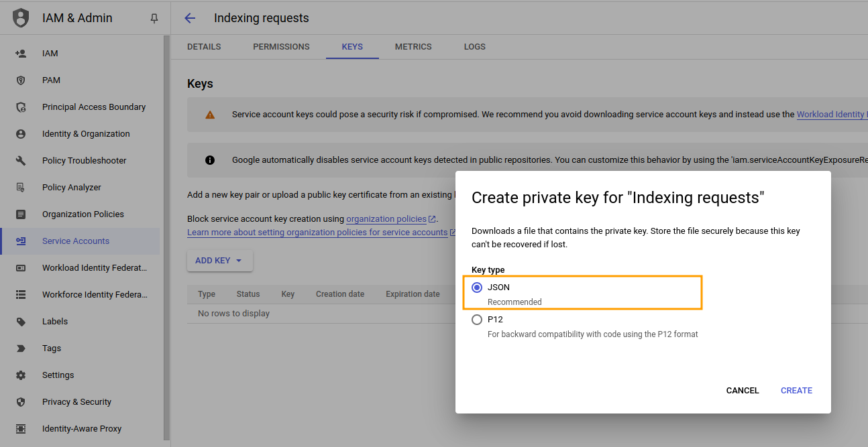Image resolution: width=868 pixels, height=447 pixels.
Task: Click the 'Indexing requests' page title
Action: click(262, 18)
